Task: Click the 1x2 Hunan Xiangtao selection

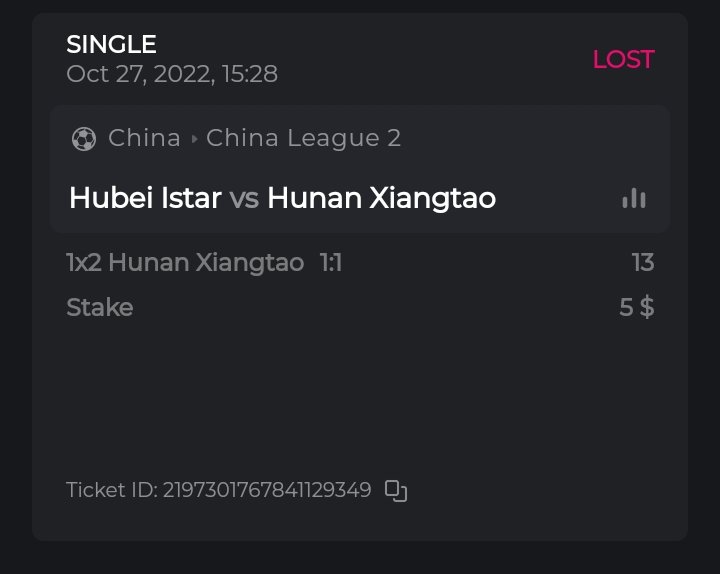Action: tap(185, 263)
